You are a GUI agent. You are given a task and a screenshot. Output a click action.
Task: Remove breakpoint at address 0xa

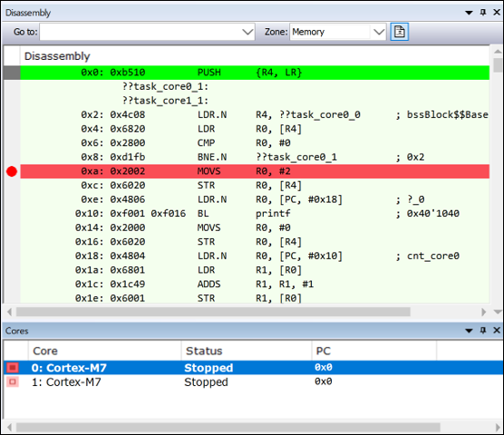click(x=12, y=171)
